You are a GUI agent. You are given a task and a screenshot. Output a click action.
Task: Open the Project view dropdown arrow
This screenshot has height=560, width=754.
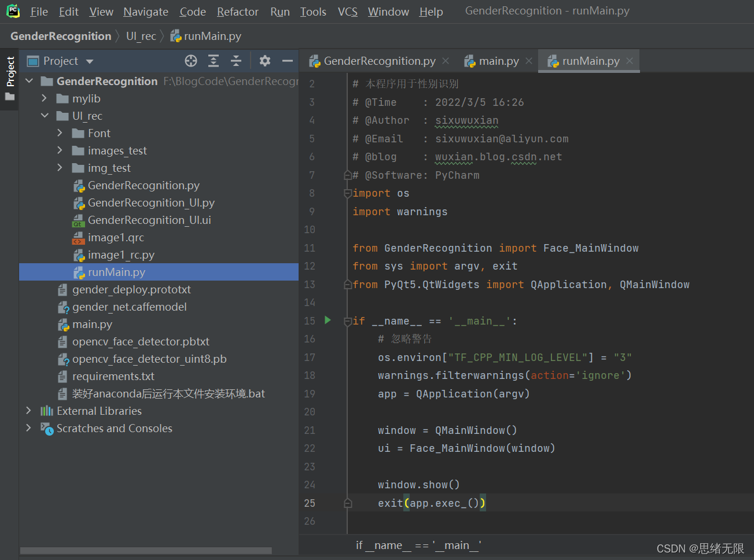(90, 61)
